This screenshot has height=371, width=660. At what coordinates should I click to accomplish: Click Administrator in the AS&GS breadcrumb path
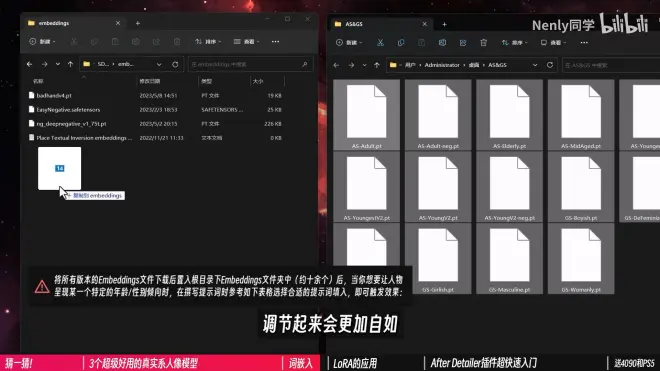pyautogui.click(x=442, y=65)
